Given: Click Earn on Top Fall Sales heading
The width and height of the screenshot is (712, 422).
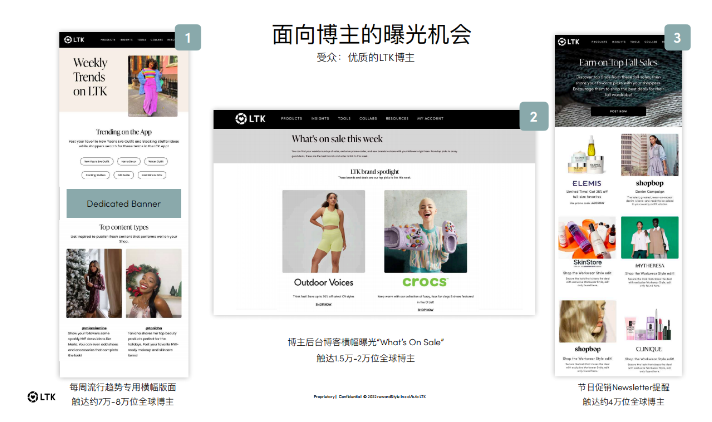Looking at the screenshot, I should (618, 62).
